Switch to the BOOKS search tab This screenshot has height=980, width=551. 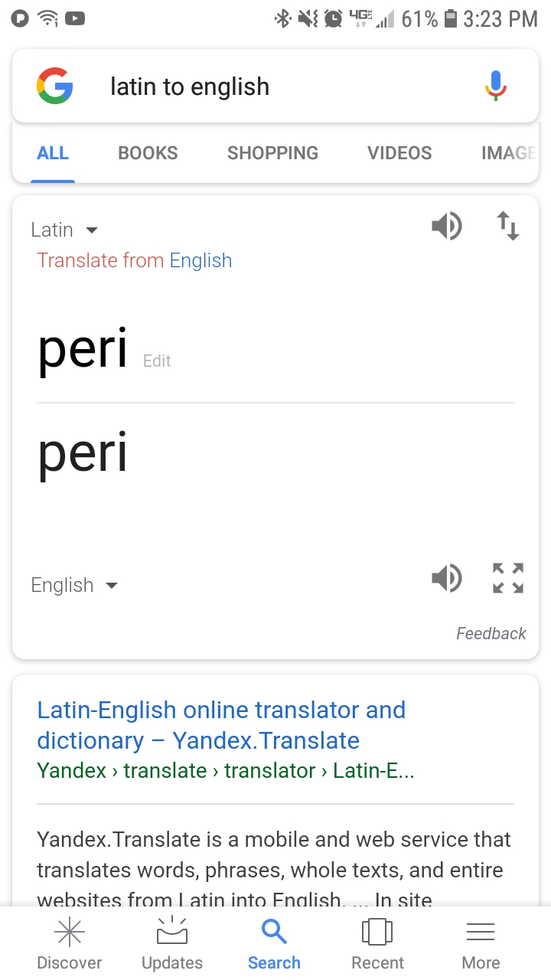point(148,153)
